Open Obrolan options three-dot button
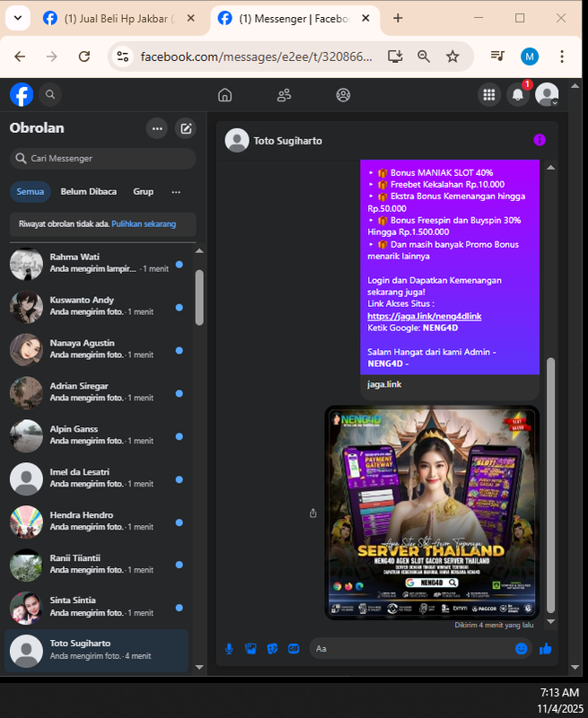Viewport: 588px width, 718px height. pyautogui.click(x=157, y=128)
